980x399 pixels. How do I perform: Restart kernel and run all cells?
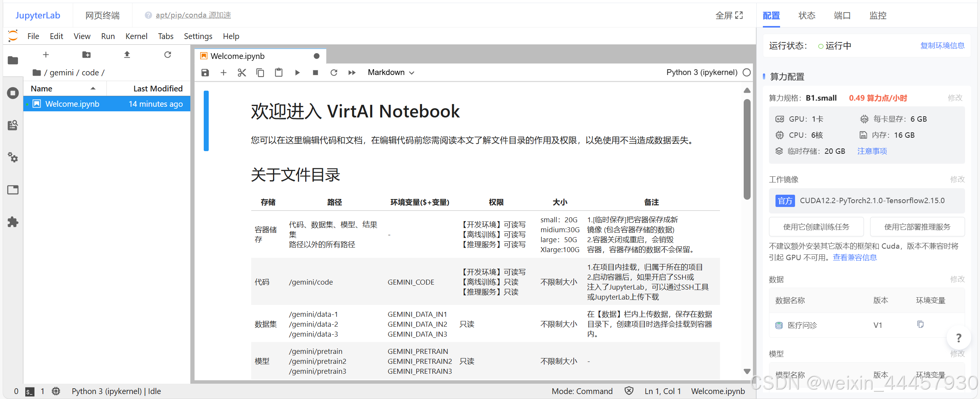click(352, 73)
